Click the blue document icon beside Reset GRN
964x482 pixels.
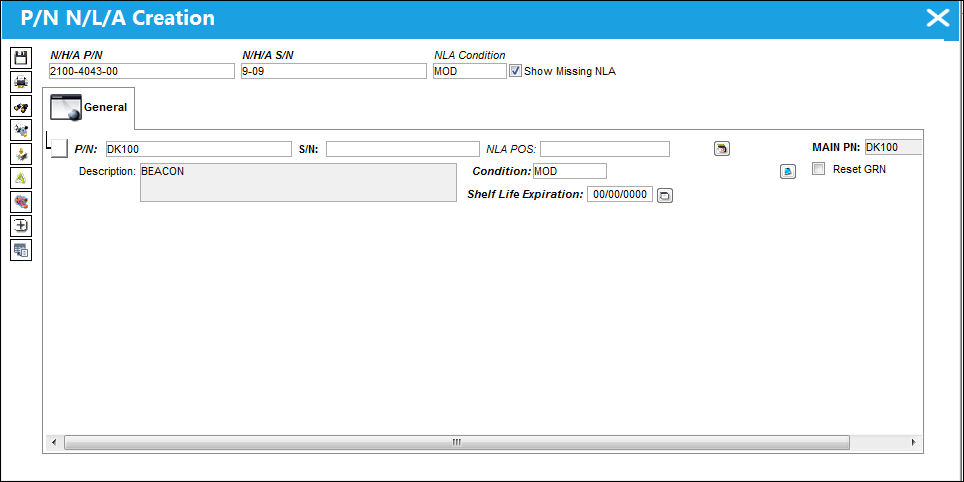tap(788, 172)
